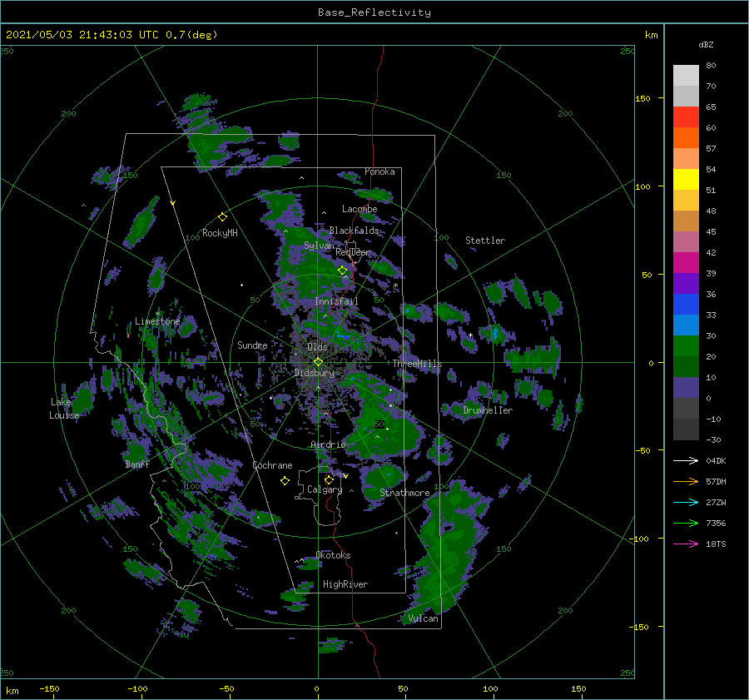Click the white 04DK arrow in legend
This screenshot has height=700, width=749.
pyautogui.click(x=686, y=460)
